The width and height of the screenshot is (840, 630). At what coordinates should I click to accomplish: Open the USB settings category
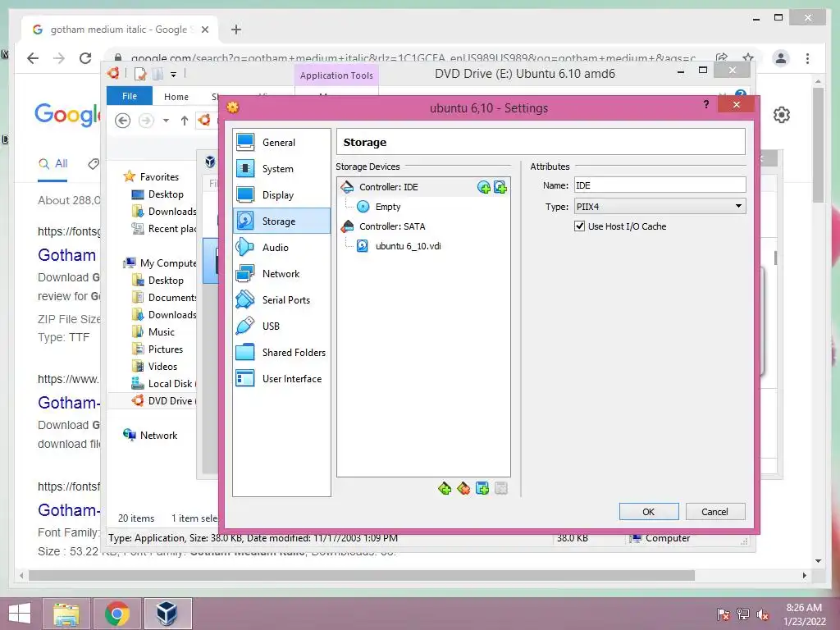click(281, 326)
